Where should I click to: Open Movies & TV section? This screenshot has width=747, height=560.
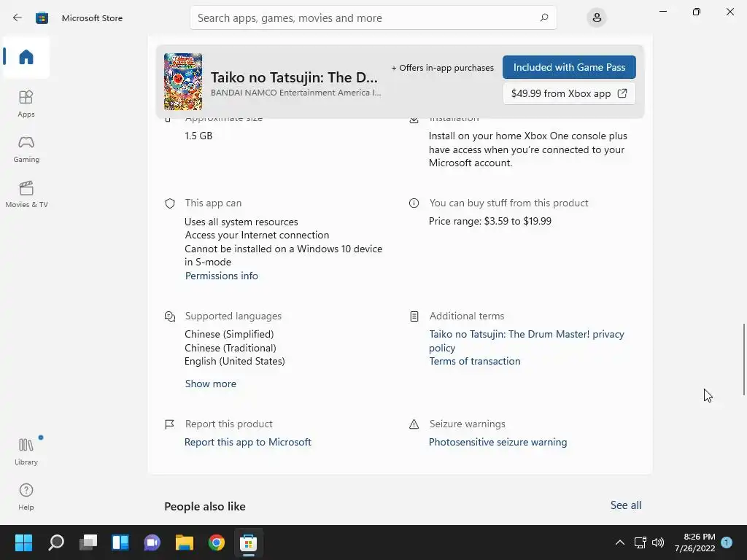26,194
